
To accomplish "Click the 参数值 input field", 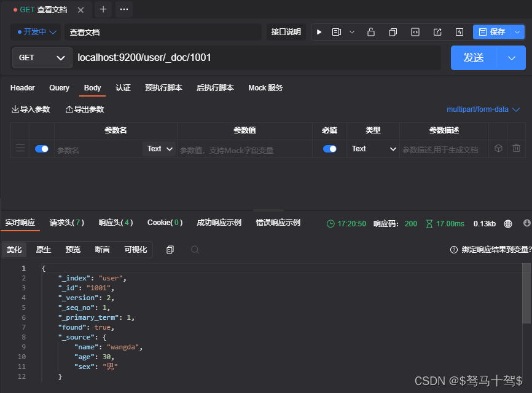I will click(244, 150).
